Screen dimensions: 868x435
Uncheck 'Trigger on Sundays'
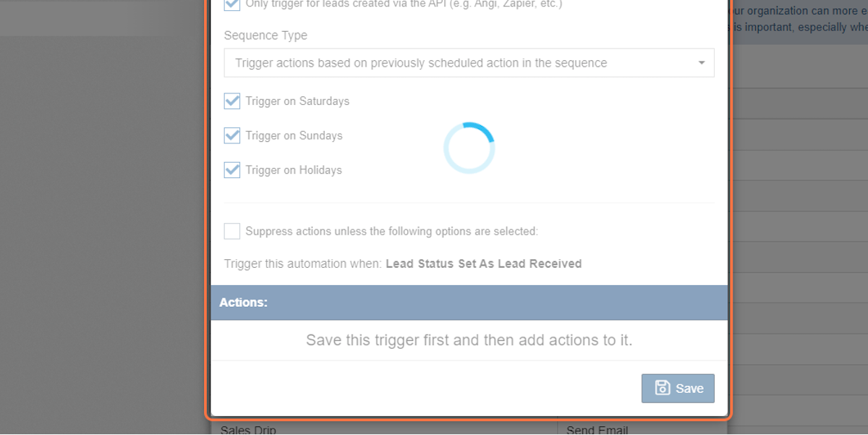[x=231, y=135]
